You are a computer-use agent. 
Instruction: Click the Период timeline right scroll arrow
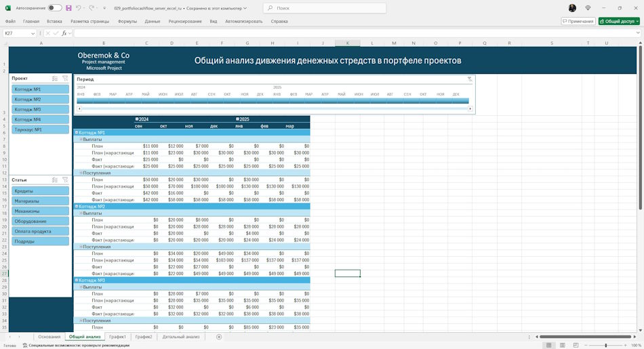click(x=470, y=109)
